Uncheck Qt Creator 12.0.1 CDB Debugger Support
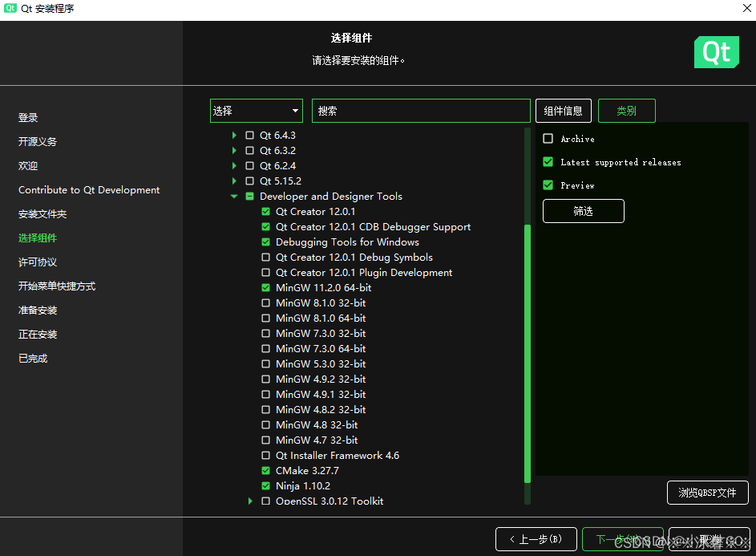 [x=265, y=227]
